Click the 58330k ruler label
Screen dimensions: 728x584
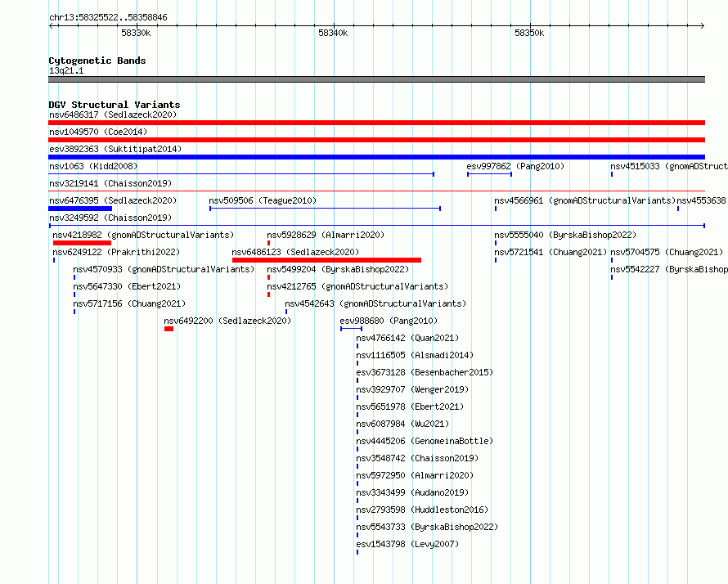point(136,33)
